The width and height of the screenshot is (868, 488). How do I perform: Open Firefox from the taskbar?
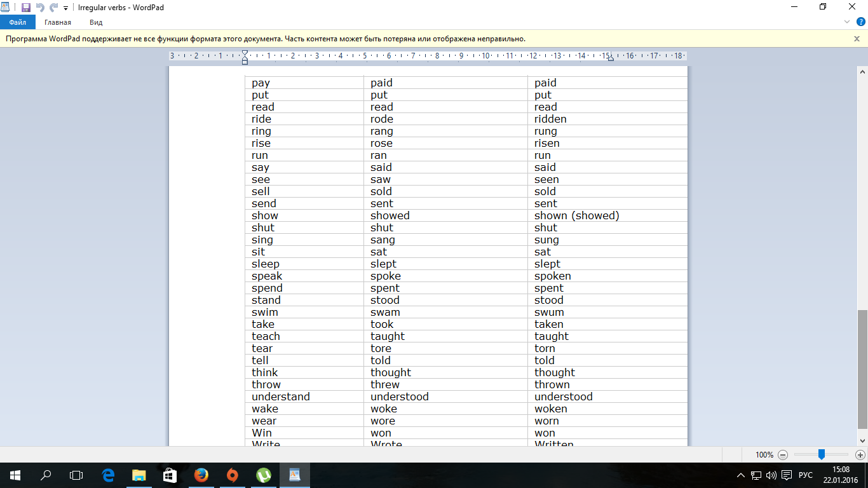[x=201, y=475]
